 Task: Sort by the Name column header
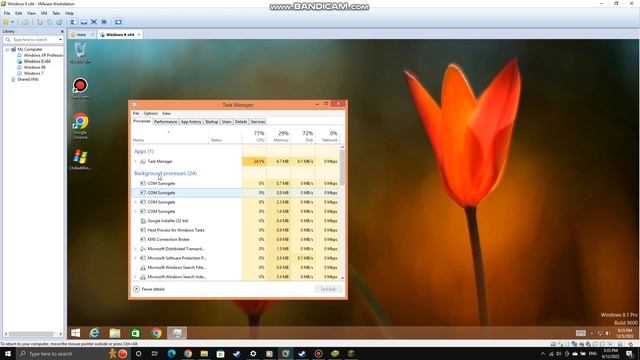(x=170, y=136)
